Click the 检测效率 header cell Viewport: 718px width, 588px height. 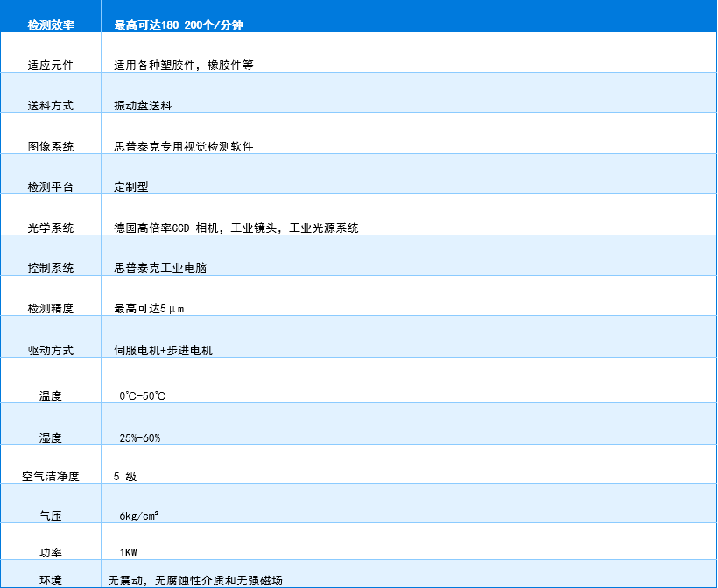click(x=51, y=25)
